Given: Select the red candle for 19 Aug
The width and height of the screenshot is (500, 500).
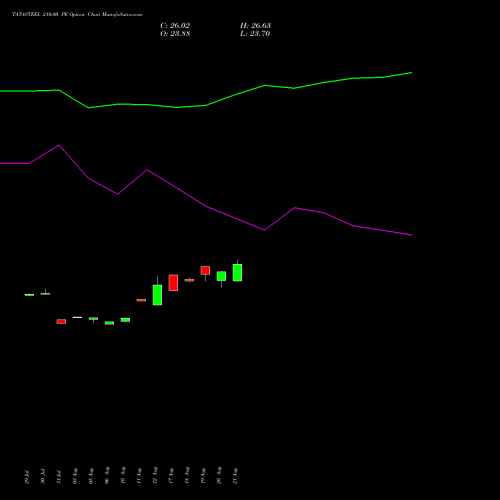Looking at the screenshot, I should 205,270.
